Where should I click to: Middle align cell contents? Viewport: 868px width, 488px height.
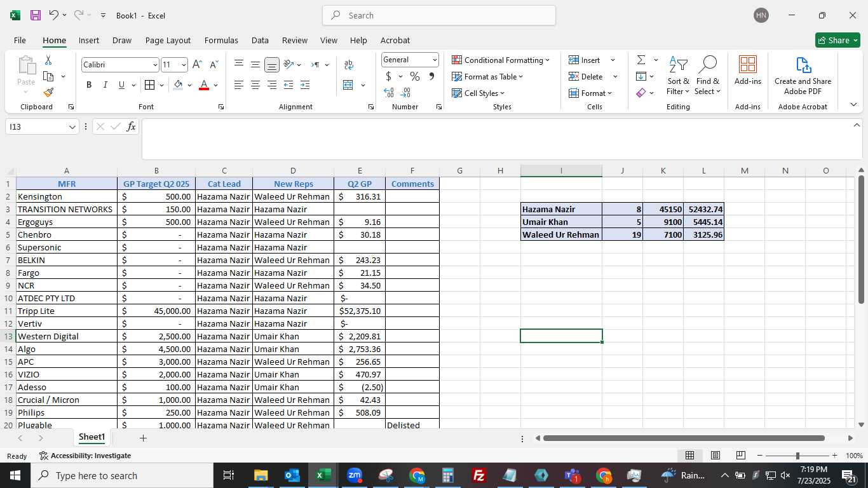coord(255,64)
